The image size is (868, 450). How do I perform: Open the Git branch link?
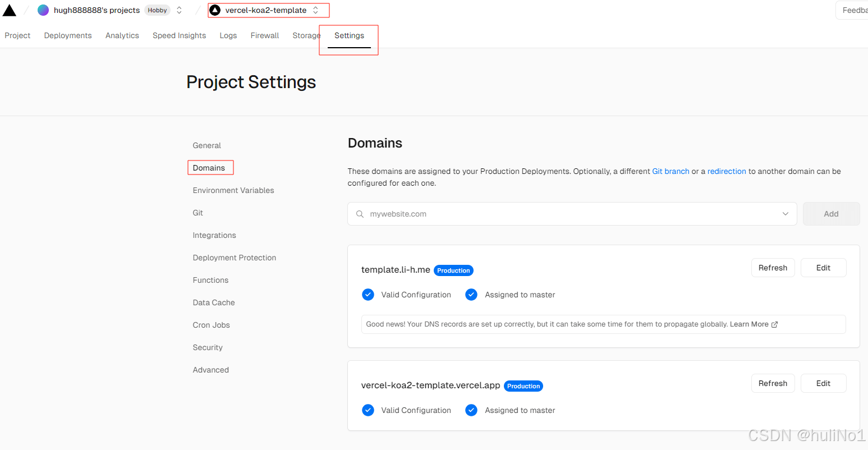pos(670,171)
